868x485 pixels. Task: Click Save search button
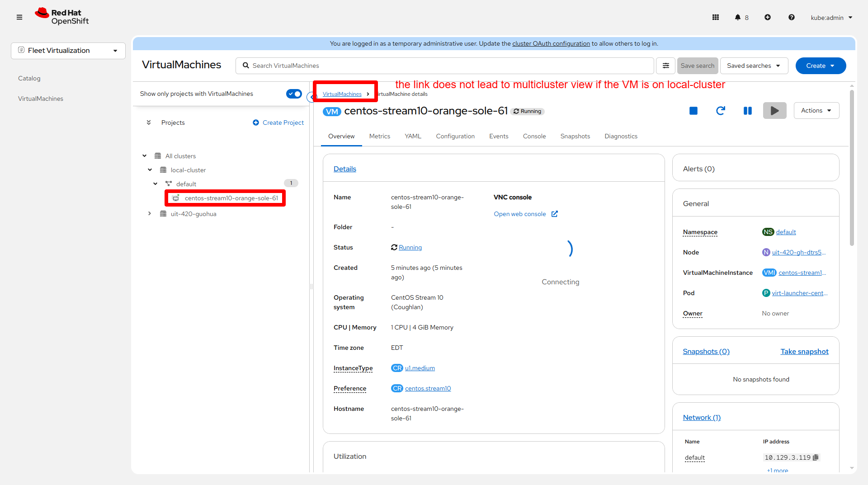tap(698, 66)
